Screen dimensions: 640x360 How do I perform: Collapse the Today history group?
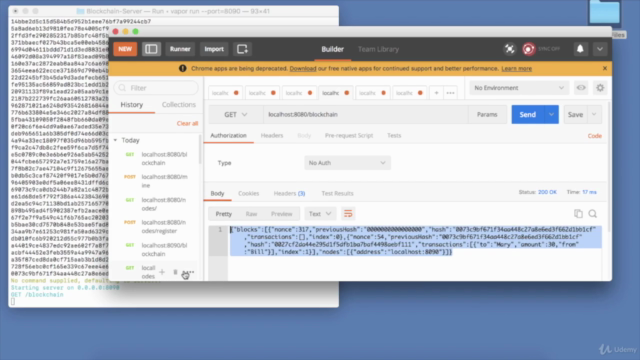tap(115, 140)
